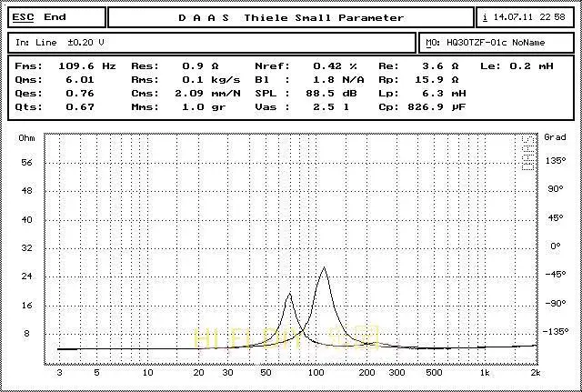The height and width of the screenshot is (392, 582).
Task: Click the info date 14.07.11 22 58
Action: coord(526,17)
